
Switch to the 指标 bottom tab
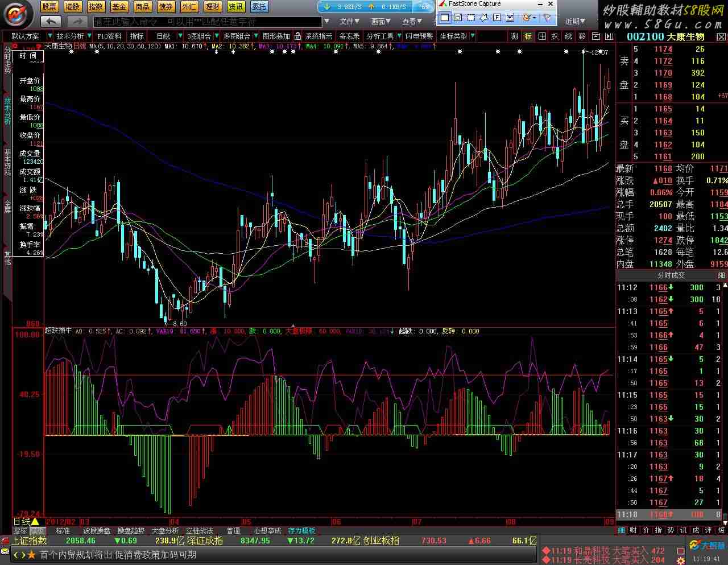(20, 530)
